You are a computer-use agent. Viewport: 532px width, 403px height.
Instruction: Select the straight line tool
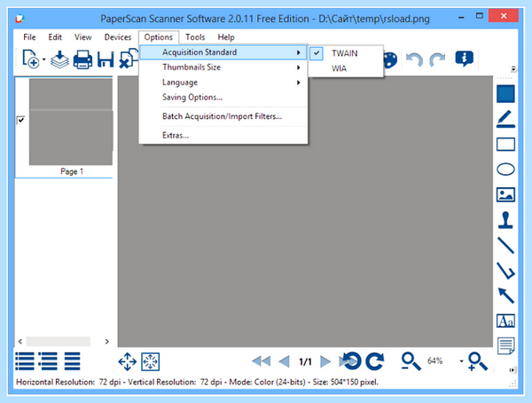[x=505, y=245]
